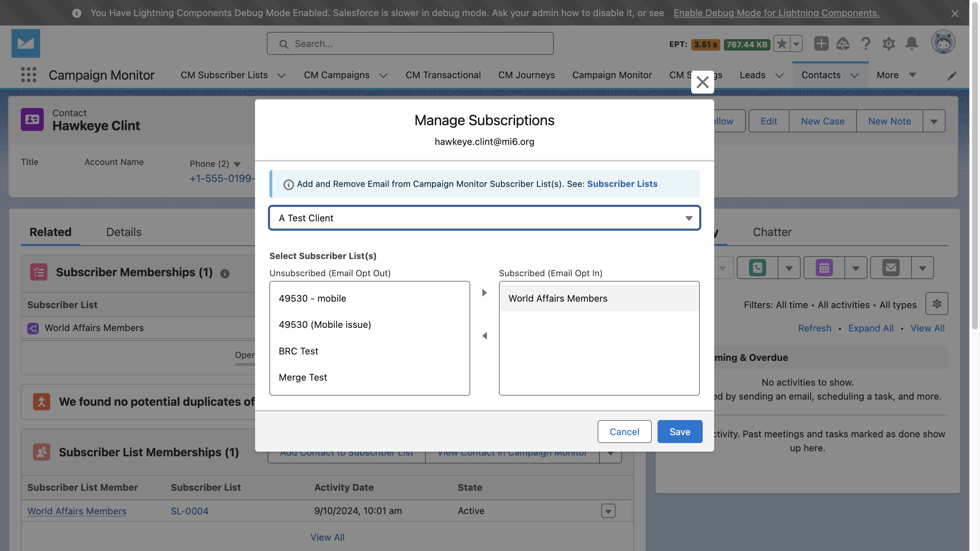Open the Setup gear icon

coord(889,44)
